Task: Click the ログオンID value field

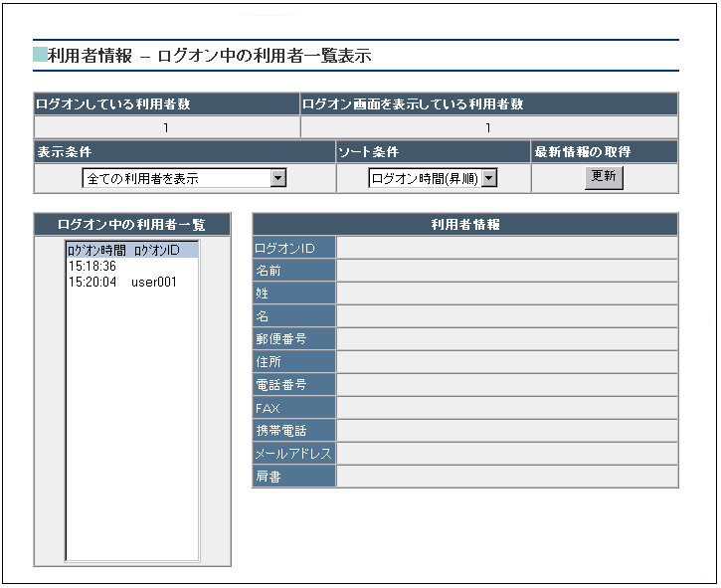Action: [506, 248]
